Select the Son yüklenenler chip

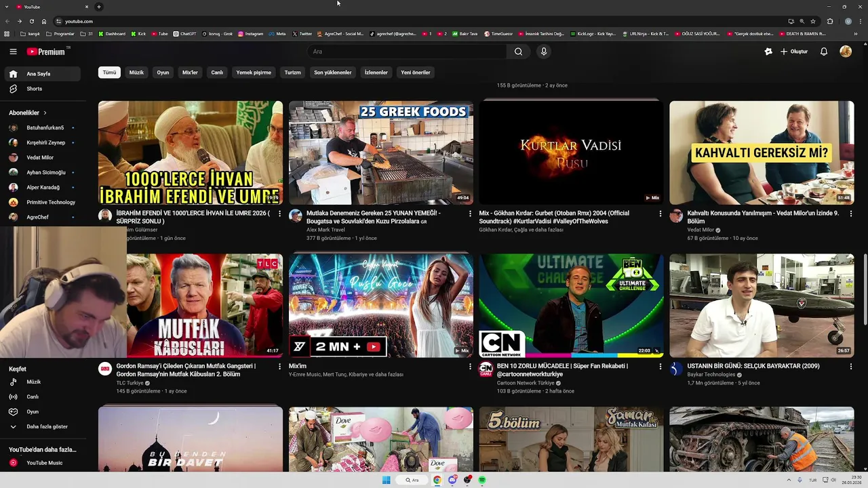click(x=333, y=73)
